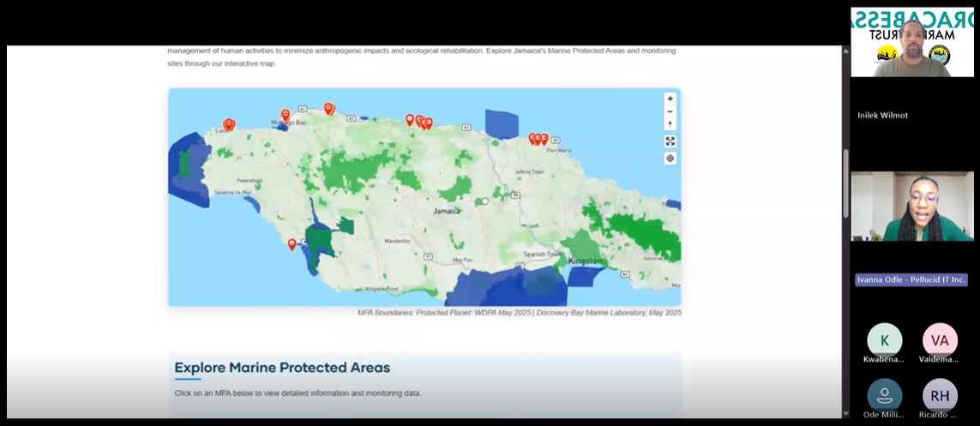The height and width of the screenshot is (426, 980).
Task: Click the Explore Marine Protected Areas heading
Action: (282, 368)
